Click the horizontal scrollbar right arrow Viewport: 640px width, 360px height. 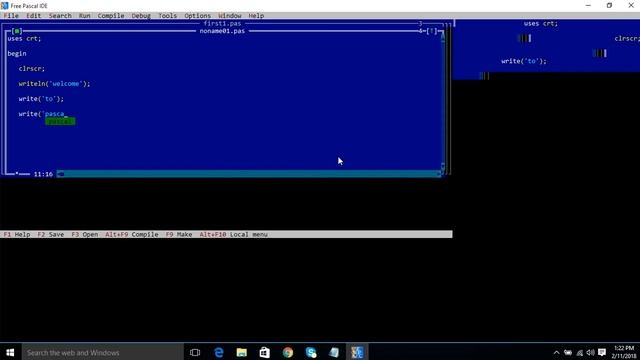pos(439,174)
